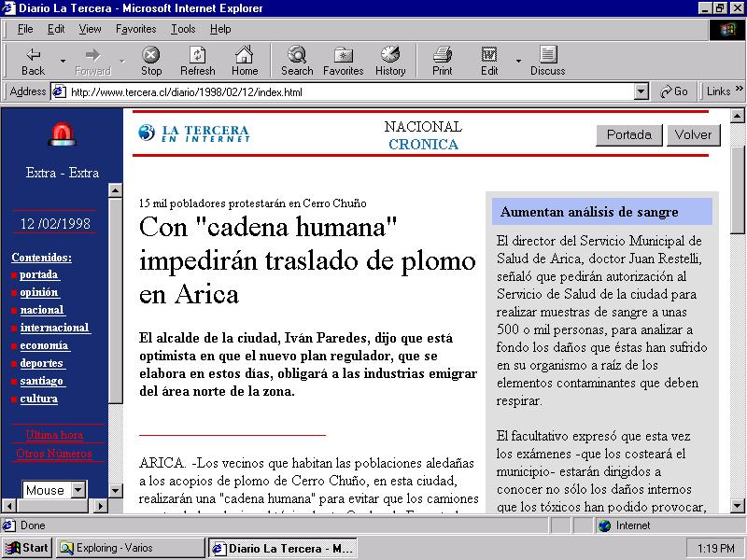
Task: Open the internacional section link
Action: pos(55,328)
